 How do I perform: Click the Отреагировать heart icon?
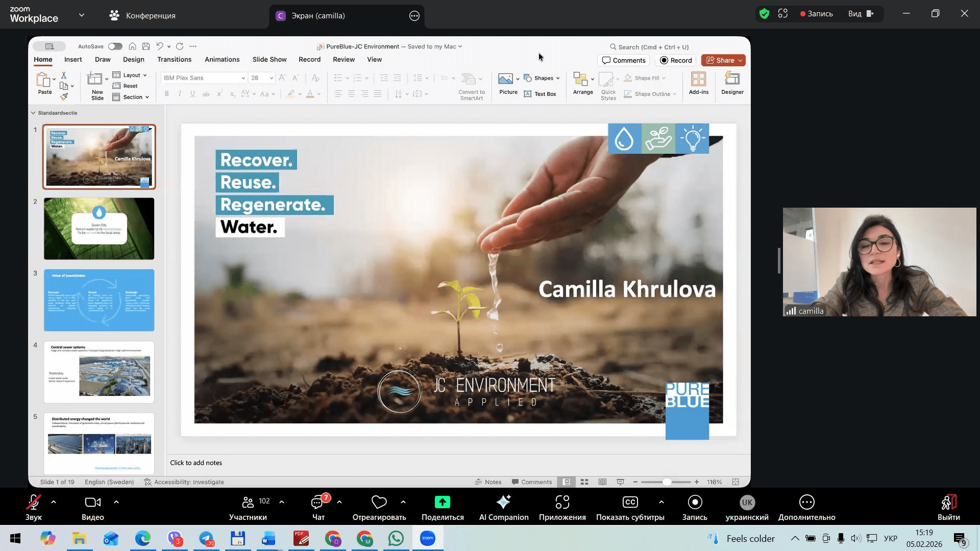[x=379, y=503]
